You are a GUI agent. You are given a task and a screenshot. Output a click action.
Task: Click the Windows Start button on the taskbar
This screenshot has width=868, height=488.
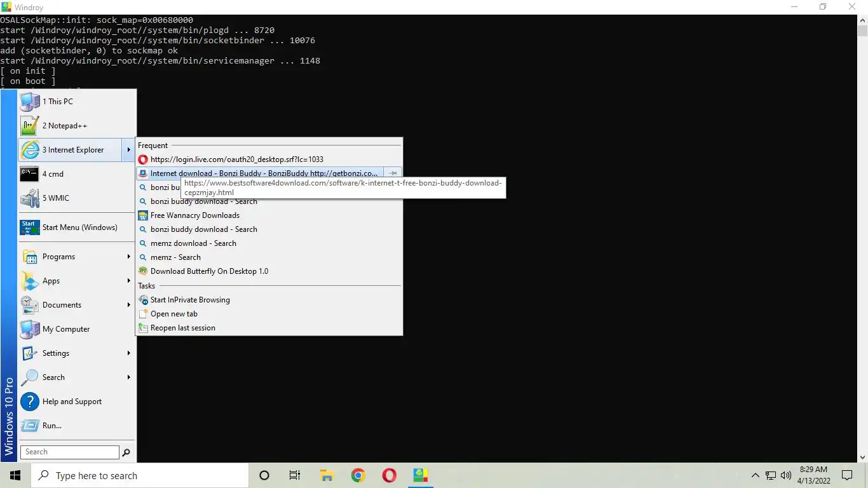(x=15, y=475)
